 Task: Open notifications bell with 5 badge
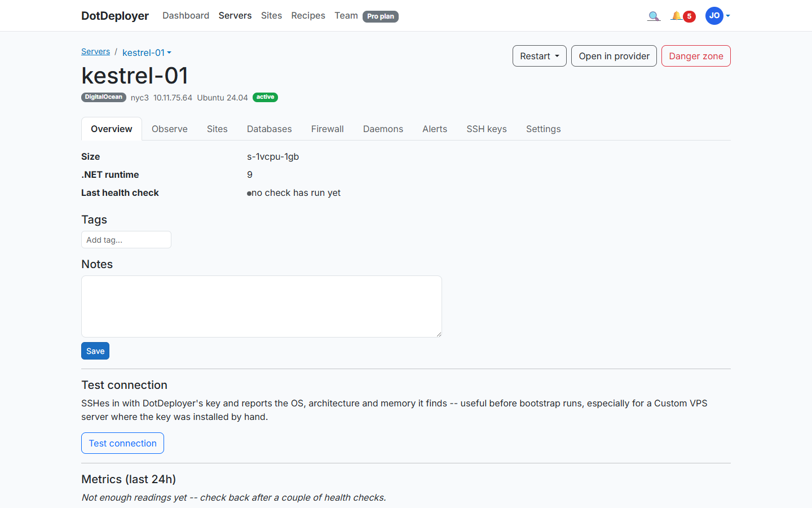click(x=682, y=16)
